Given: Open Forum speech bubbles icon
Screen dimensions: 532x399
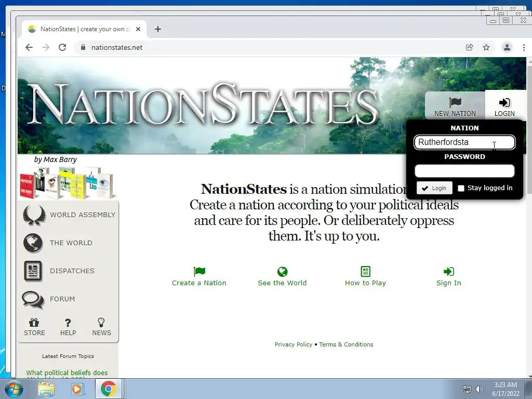Looking at the screenshot, I should (33, 299).
